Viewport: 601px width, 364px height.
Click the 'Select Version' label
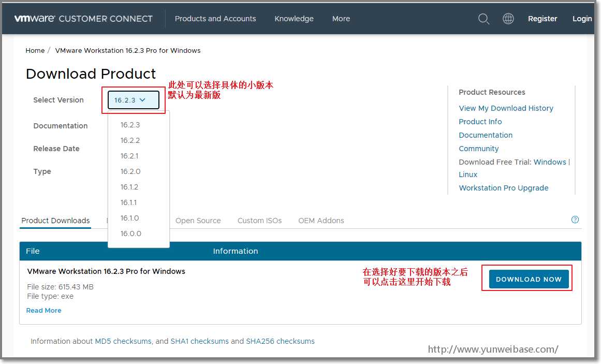[58, 100]
